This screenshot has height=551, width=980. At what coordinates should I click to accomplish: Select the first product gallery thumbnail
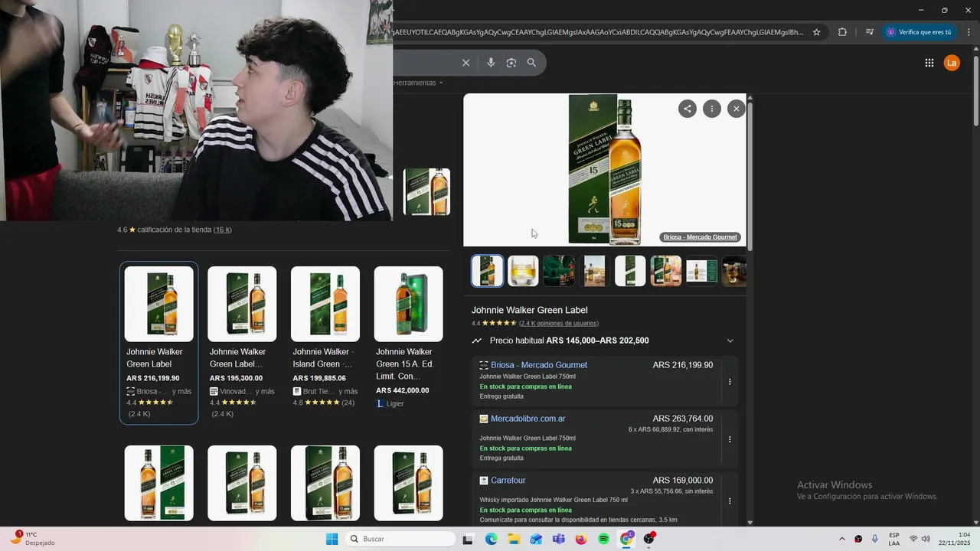click(x=487, y=271)
